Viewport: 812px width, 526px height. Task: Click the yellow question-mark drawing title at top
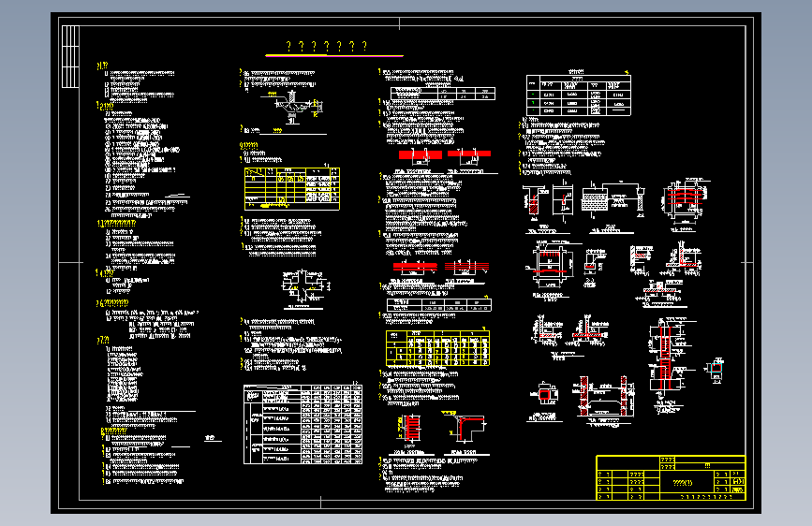tap(327, 47)
